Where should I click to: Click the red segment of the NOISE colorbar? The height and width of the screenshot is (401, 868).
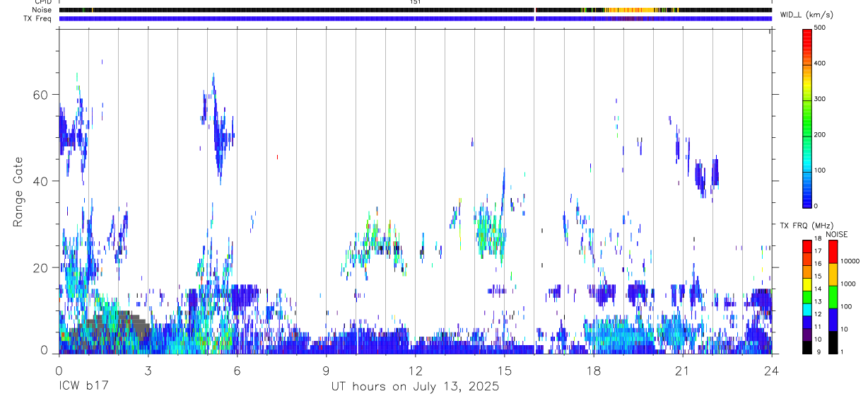832,252
